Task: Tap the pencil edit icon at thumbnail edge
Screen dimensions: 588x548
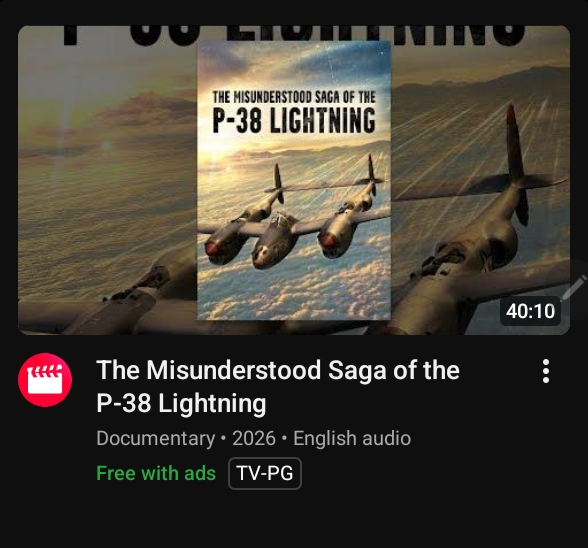Action: pyautogui.click(x=573, y=287)
